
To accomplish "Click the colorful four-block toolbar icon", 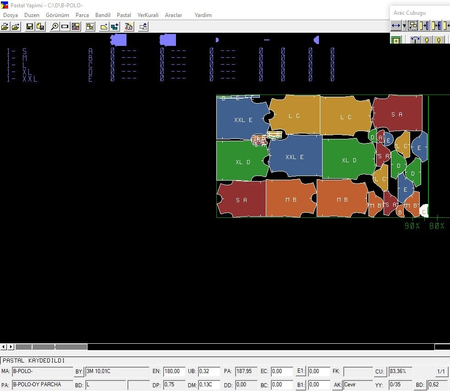I will 76,27.
